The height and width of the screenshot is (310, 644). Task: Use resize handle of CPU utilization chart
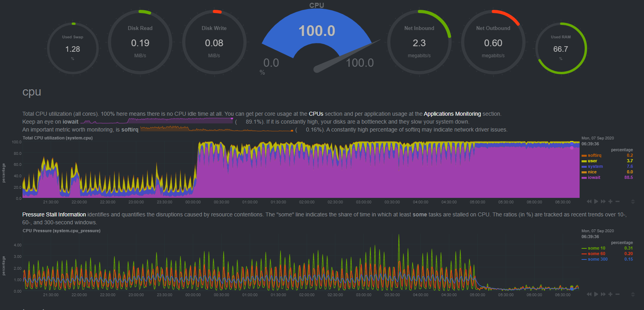(x=633, y=202)
